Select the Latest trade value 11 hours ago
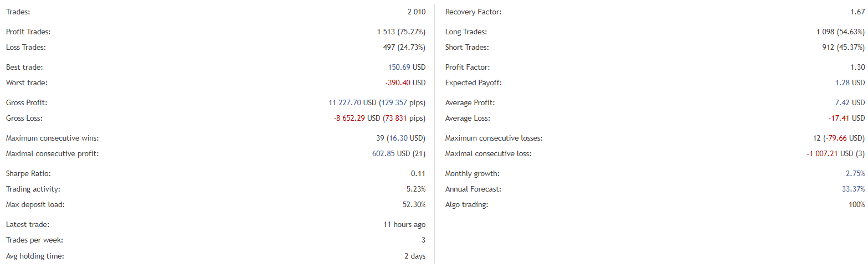This screenshot has height=268, width=868. 404,225
